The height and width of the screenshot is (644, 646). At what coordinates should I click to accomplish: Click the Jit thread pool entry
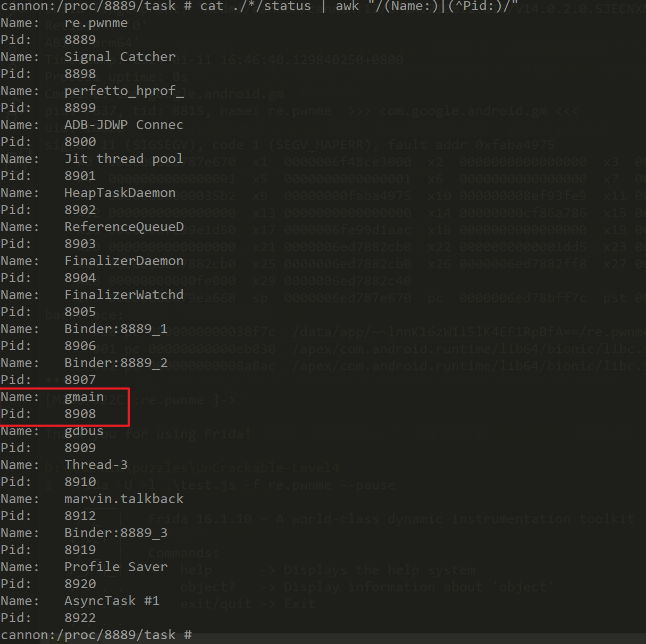pyautogui.click(x=123, y=159)
